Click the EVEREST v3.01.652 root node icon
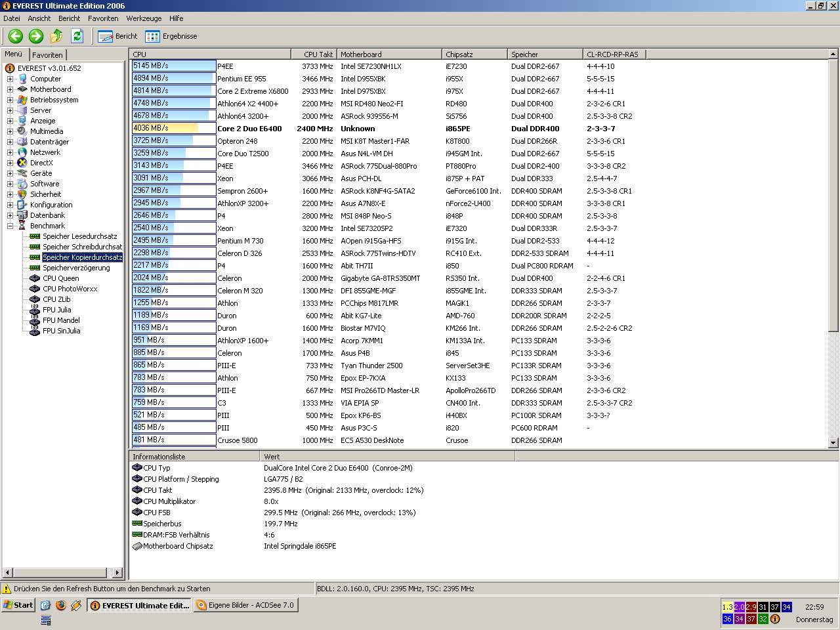 click(x=10, y=68)
